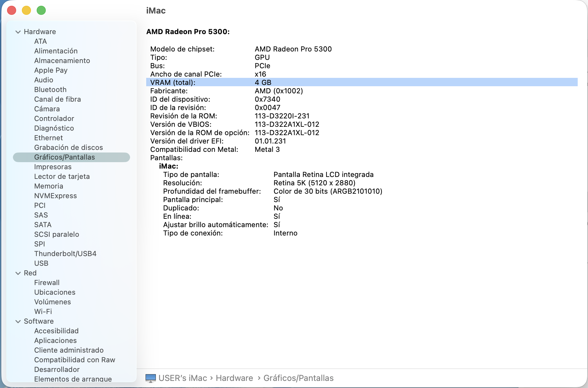Open Almacenamiento in the sidebar

[x=62, y=61]
